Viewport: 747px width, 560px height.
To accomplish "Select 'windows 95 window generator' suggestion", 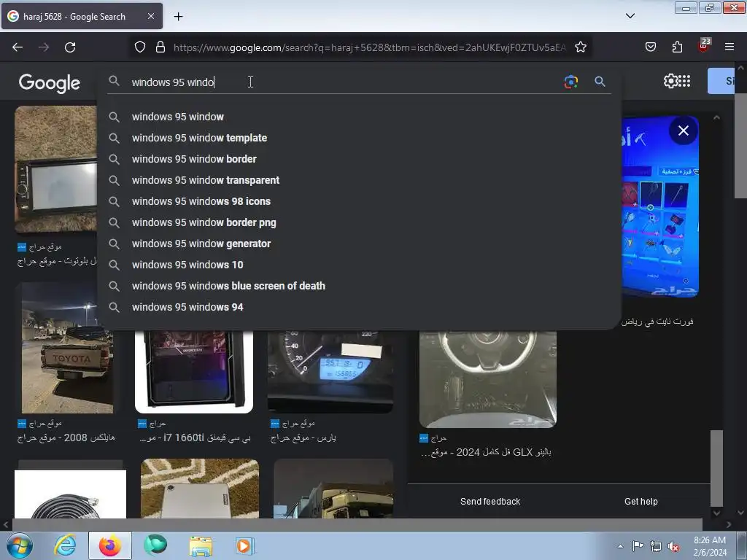I will (x=359, y=244).
